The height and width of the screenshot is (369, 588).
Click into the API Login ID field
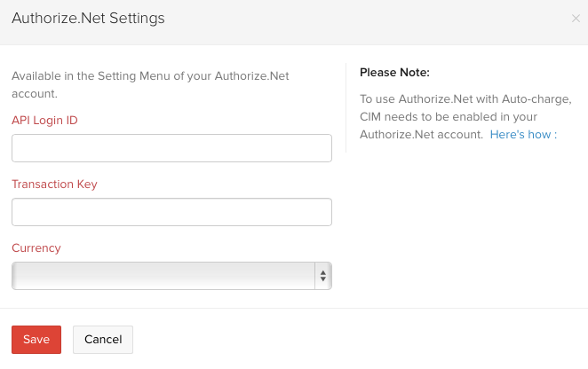pyautogui.click(x=171, y=148)
